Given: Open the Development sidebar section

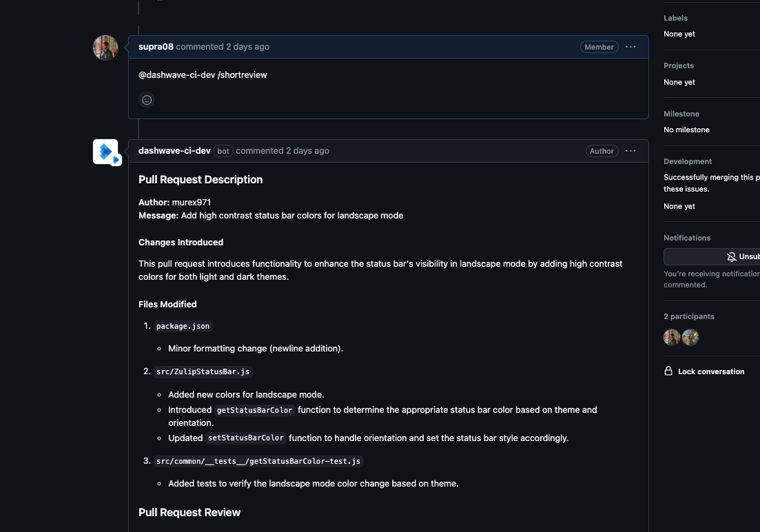Looking at the screenshot, I should coord(687,161).
